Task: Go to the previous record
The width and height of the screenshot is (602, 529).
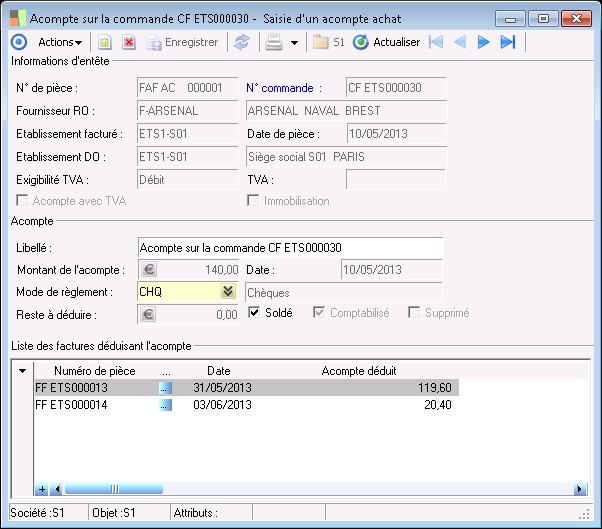Action: click(x=460, y=42)
